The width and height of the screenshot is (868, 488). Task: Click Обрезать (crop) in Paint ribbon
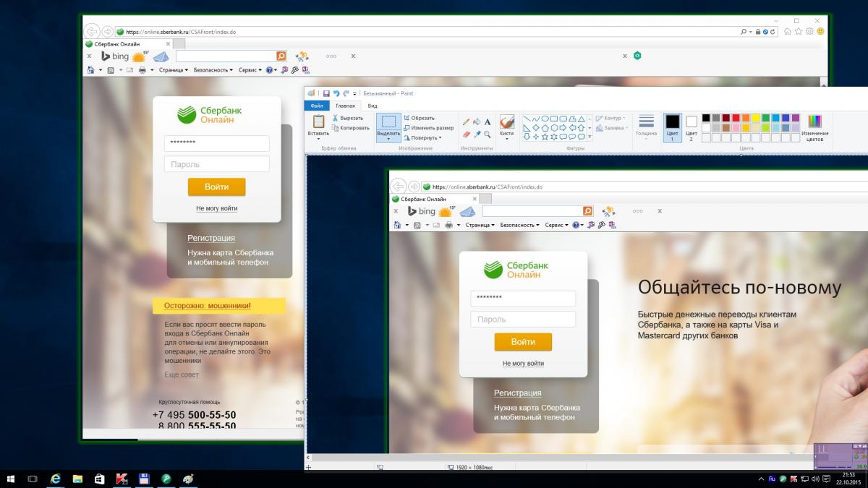[x=419, y=118]
